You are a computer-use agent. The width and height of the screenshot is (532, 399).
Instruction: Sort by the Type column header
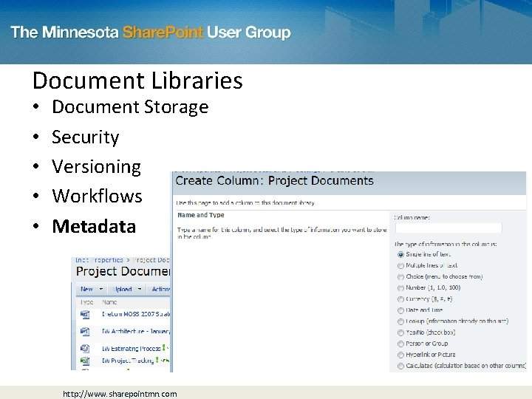point(86,302)
